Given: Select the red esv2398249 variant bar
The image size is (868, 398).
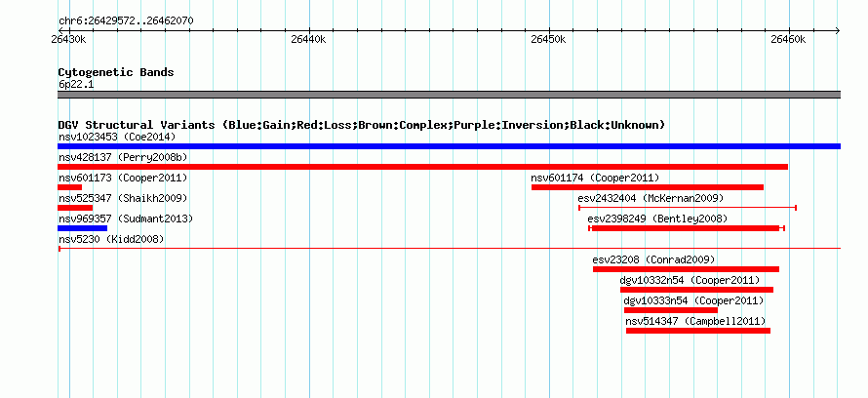Looking at the screenshot, I should point(687,228).
